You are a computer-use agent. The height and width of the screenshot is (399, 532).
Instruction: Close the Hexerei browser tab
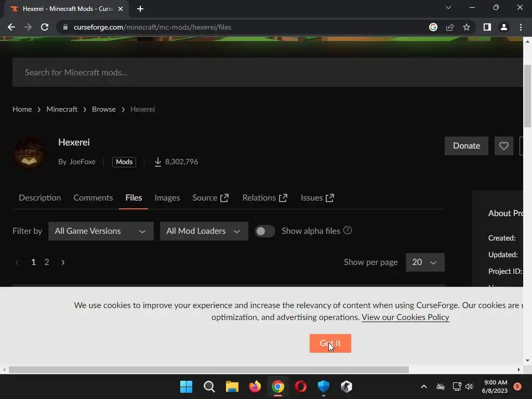[x=121, y=9]
